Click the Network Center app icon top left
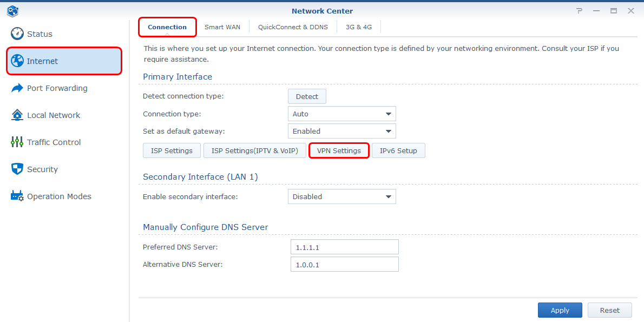This screenshot has height=322, width=644. [x=12, y=11]
